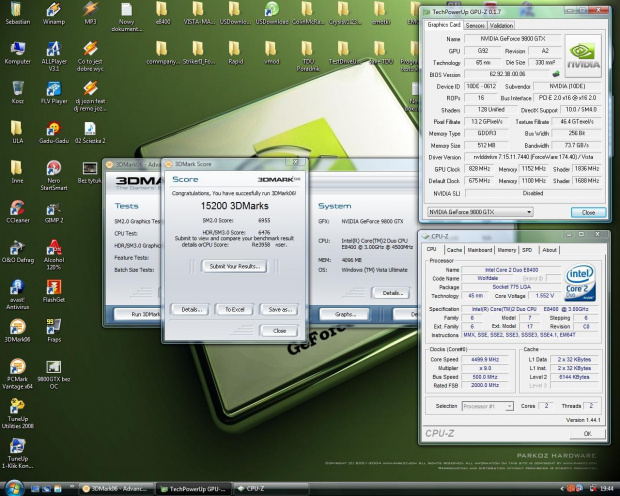Click Submit Your Results button
The height and width of the screenshot is (496, 620).
[x=234, y=266]
